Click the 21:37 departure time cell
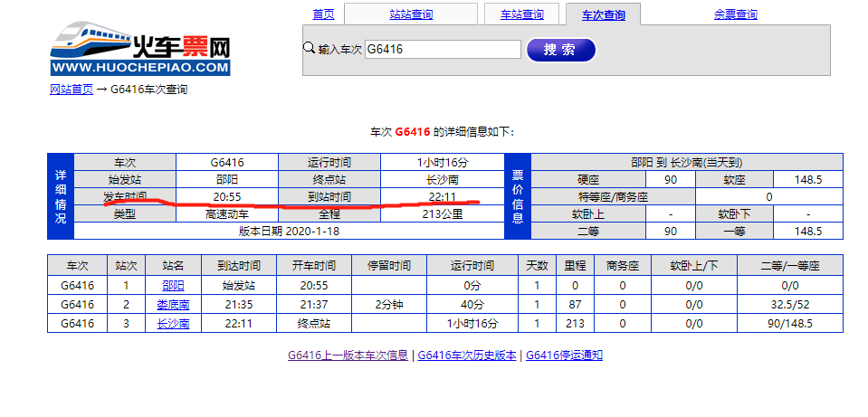This screenshot has width=868, height=417. pos(314,305)
